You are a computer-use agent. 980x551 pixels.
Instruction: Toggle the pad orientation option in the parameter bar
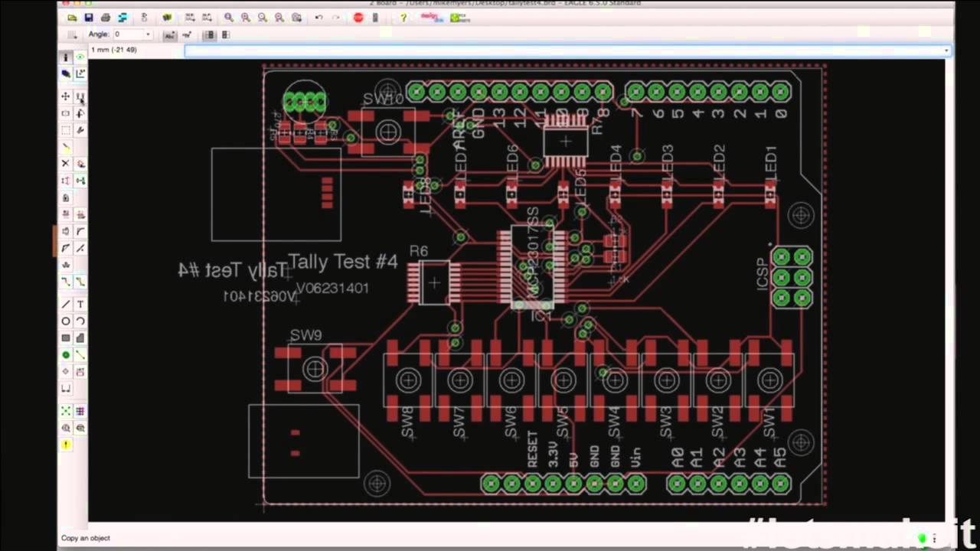209,34
